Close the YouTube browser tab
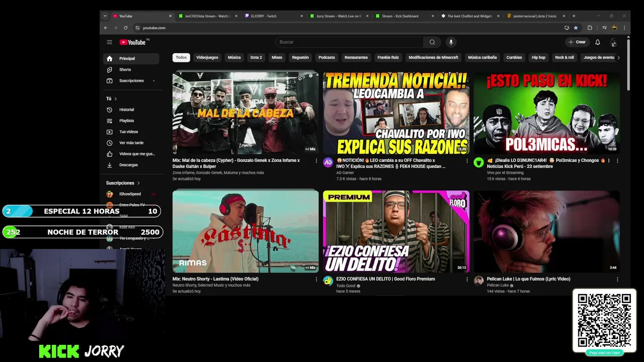 point(170,16)
